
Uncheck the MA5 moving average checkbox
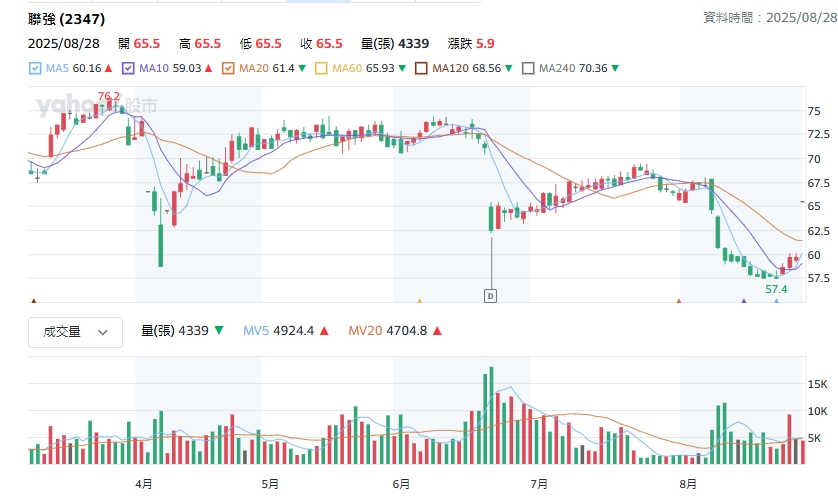(x=36, y=68)
